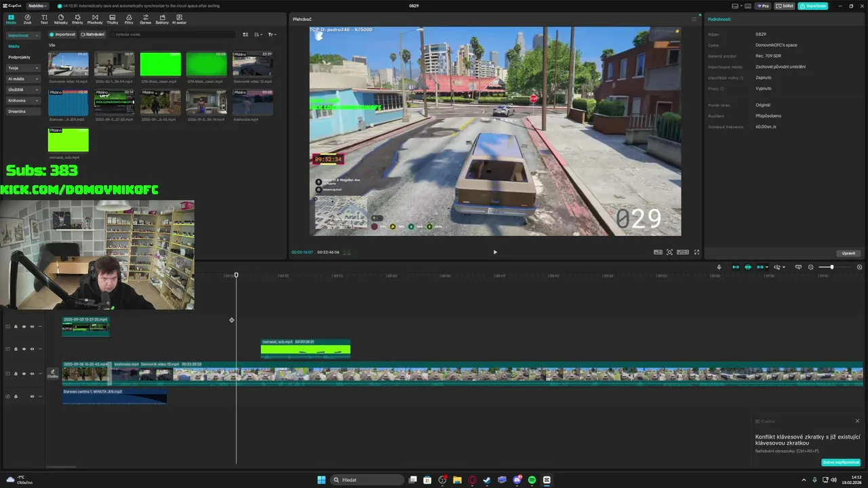
Task: Open the Filtry filters panel
Action: pos(129,19)
